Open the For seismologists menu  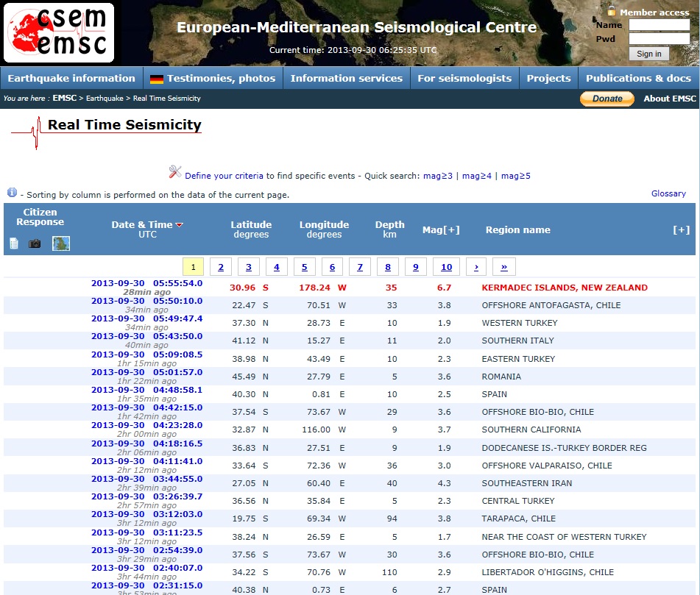pos(464,78)
